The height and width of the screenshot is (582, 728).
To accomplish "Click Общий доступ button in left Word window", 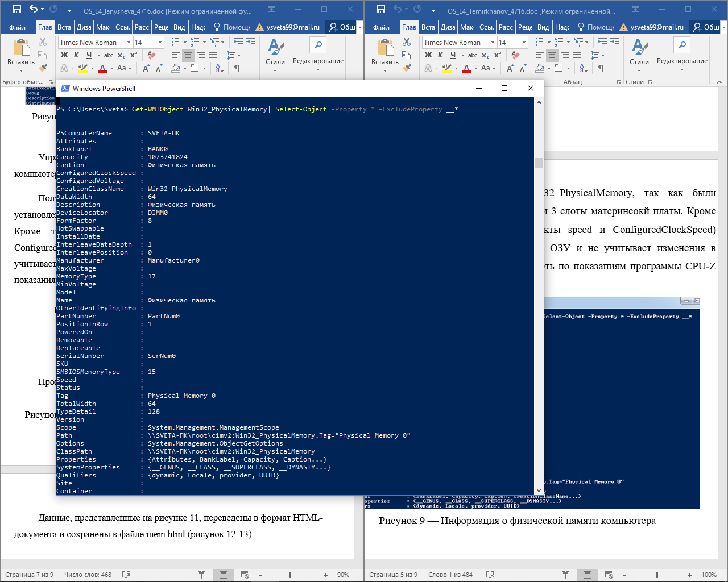I will tap(343, 27).
